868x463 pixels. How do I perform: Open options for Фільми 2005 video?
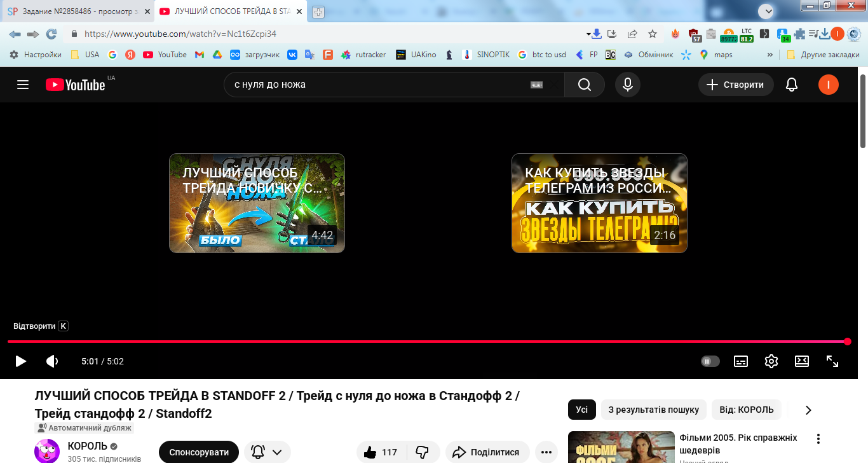(x=818, y=439)
